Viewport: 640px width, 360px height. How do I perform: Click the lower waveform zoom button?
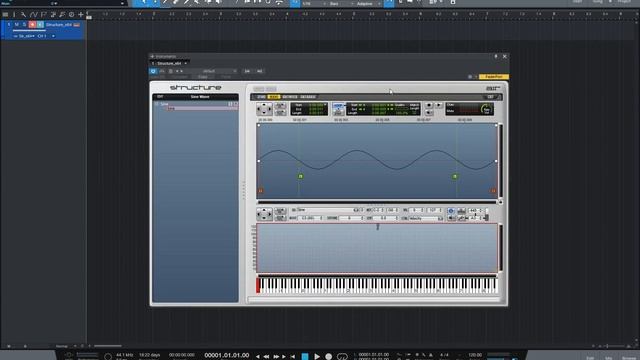tap(280, 112)
